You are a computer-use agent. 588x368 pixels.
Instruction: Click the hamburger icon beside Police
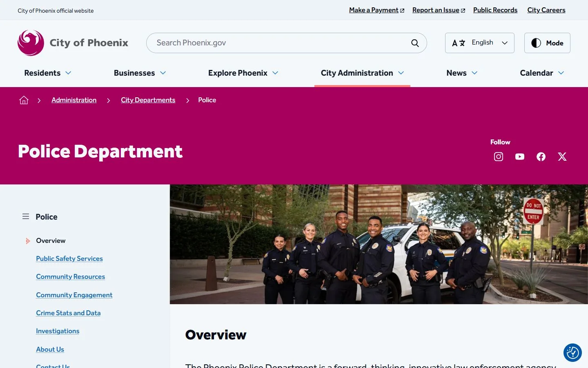[x=26, y=216]
